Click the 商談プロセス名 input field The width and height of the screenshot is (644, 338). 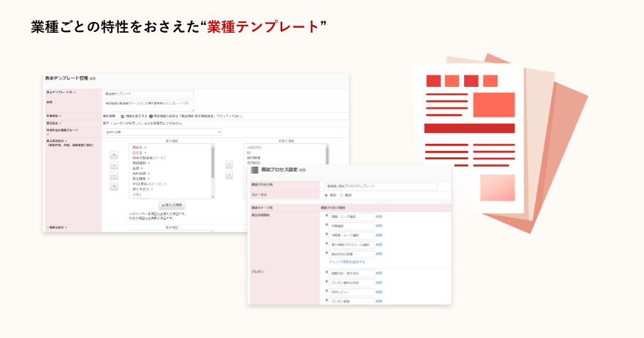point(380,186)
